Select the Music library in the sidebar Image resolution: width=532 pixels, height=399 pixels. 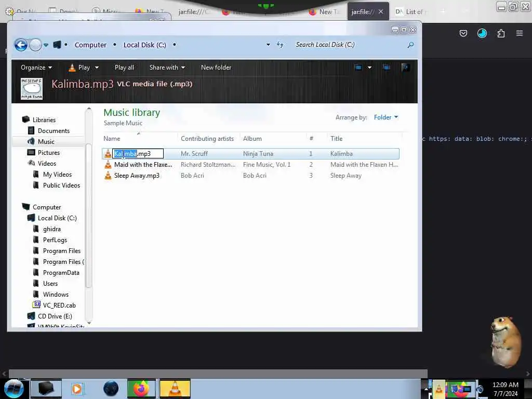[46, 141]
